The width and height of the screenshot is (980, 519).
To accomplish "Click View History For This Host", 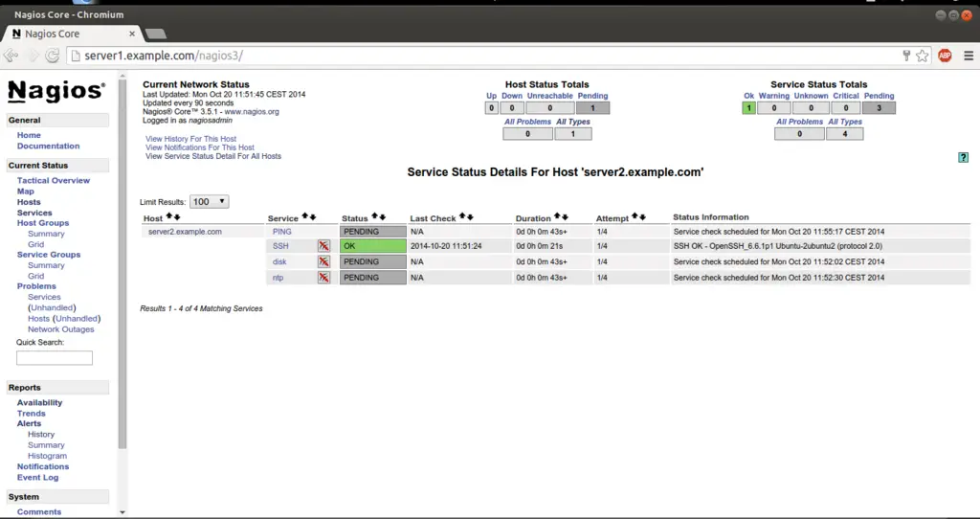I will tap(190, 139).
